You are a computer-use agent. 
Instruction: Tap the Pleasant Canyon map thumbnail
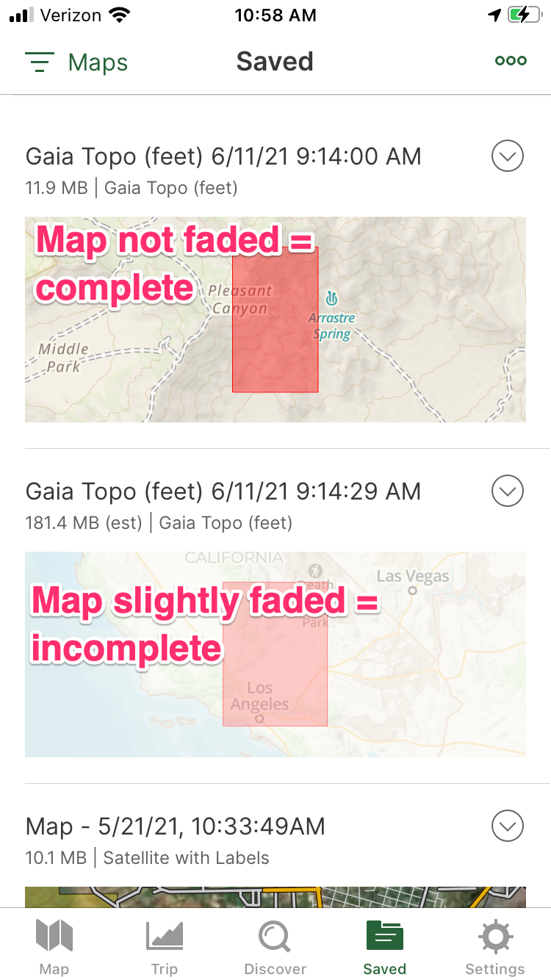[275, 320]
